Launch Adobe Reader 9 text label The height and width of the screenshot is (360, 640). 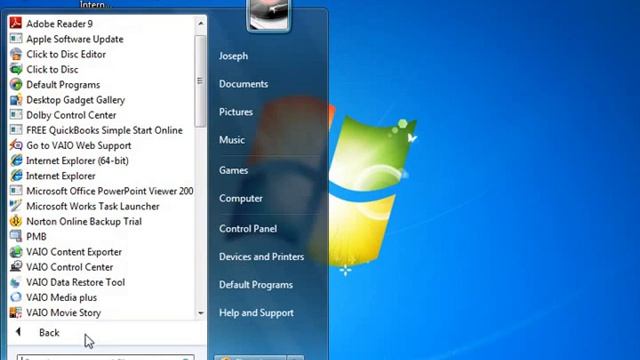(x=59, y=24)
